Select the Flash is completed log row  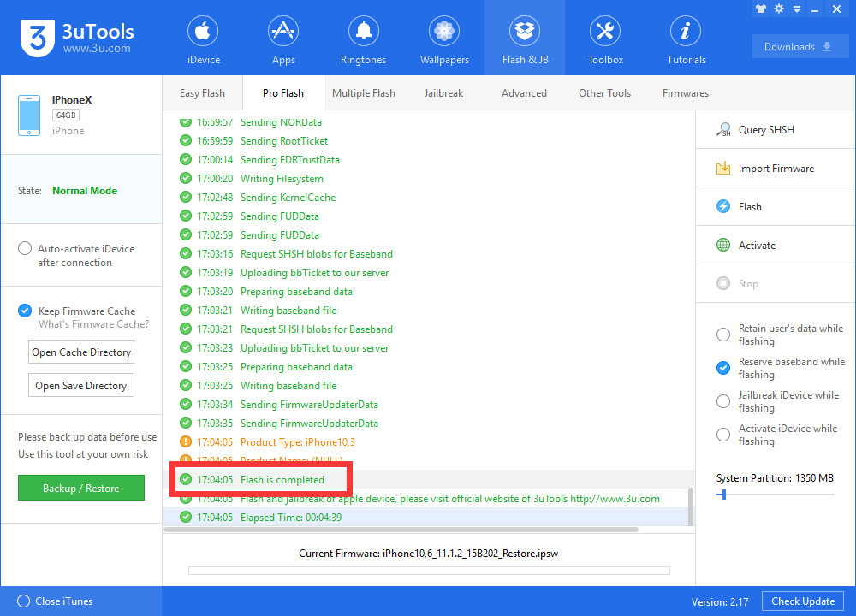pos(429,480)
